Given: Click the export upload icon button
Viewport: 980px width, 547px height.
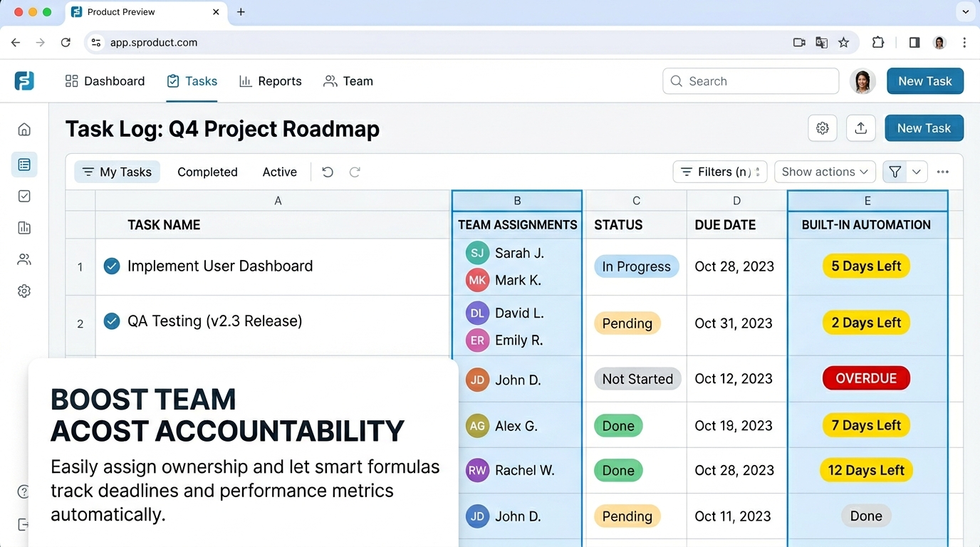Looking at the screenshot, I should (x=860, y=128).
